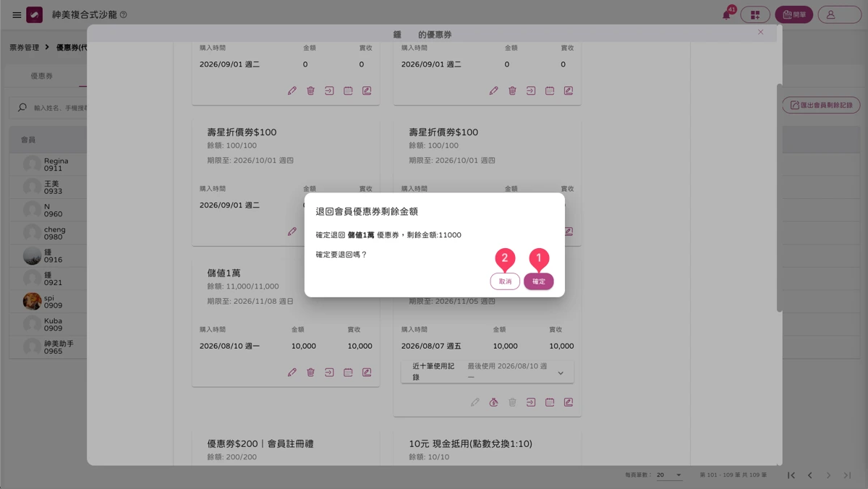Screen dimensions: 868x489
Task: Click the 票券管理 breadcrumb
Action: coord(25,47)
